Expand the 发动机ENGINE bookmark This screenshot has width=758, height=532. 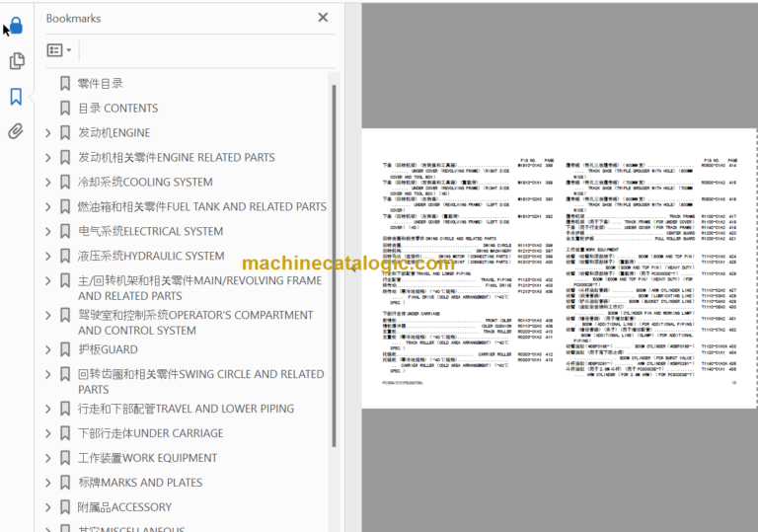pyautogui.click(x=47, y=132)
